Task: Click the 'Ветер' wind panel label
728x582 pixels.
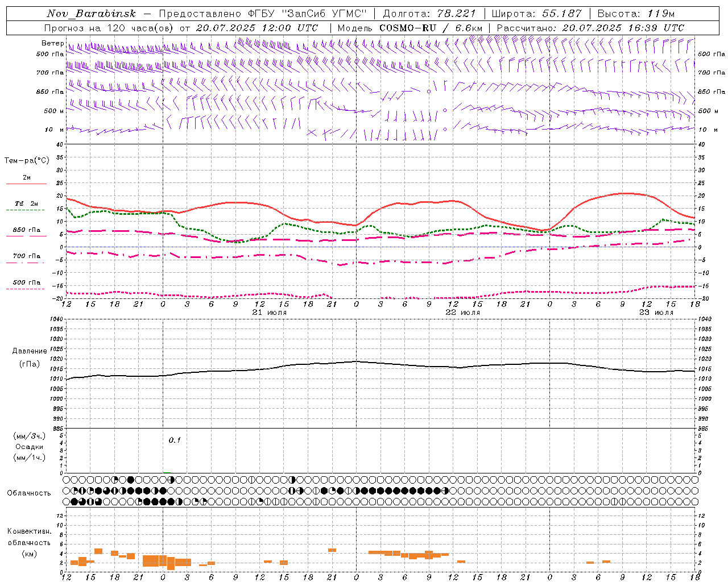Action: [x=53, y=43]
